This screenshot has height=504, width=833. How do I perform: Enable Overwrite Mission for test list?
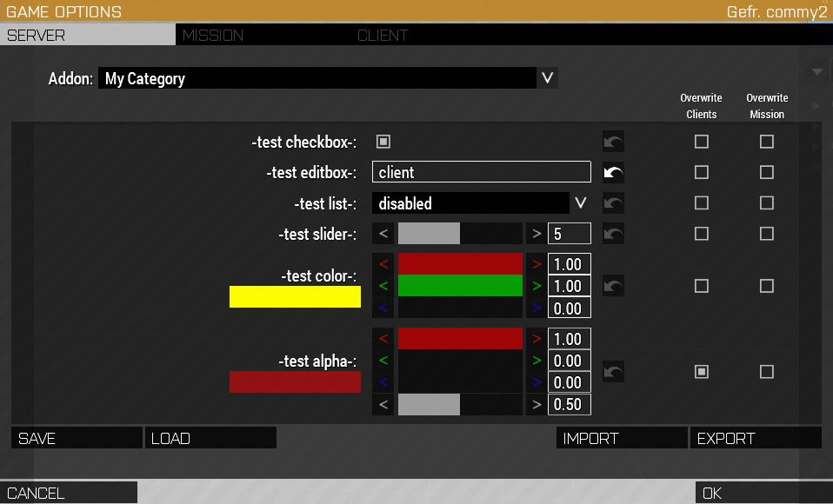coord(767,202)
